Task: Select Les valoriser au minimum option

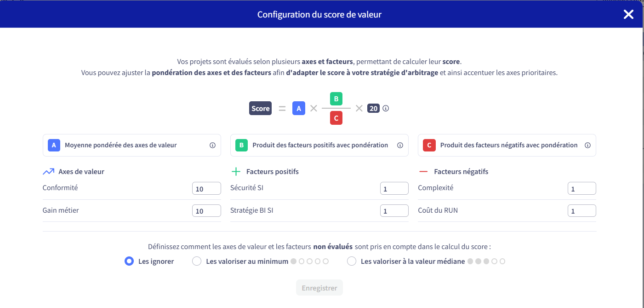Action: pos(197,262)
